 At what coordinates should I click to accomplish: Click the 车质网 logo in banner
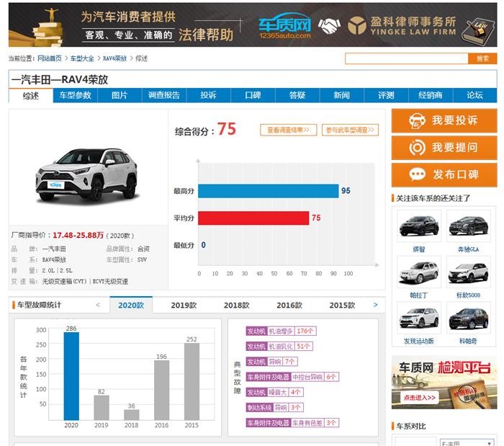pos(285,27)
